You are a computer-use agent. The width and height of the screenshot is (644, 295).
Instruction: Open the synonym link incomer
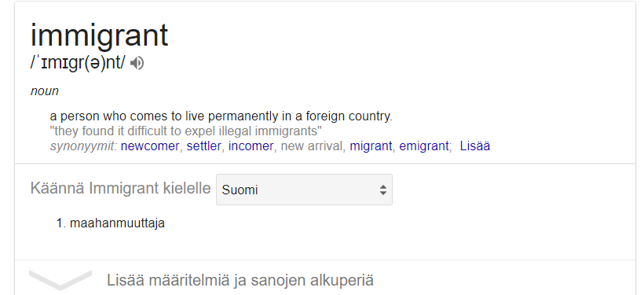(x=251, y=146)
